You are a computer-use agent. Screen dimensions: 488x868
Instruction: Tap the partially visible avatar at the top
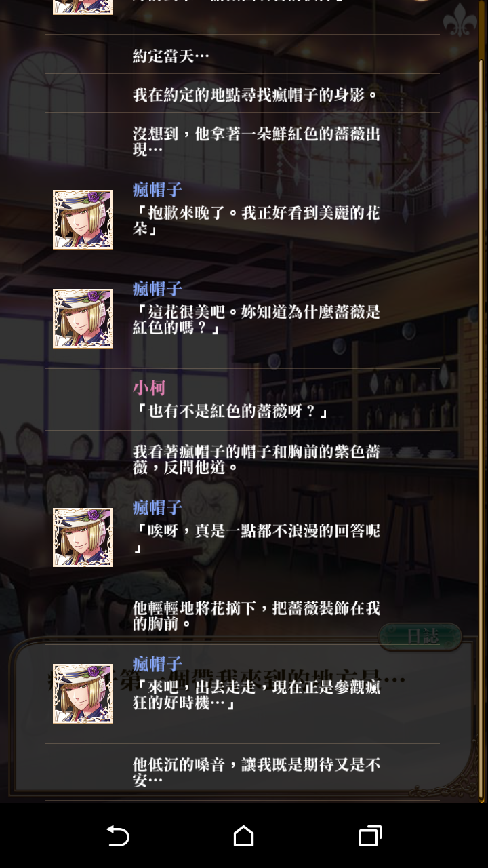point(83,7)
